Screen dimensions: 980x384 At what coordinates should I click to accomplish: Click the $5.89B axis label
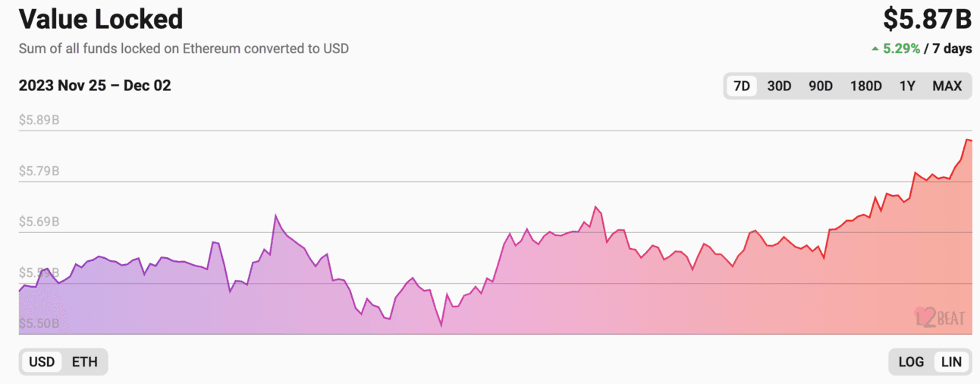[x=39, y=120]
